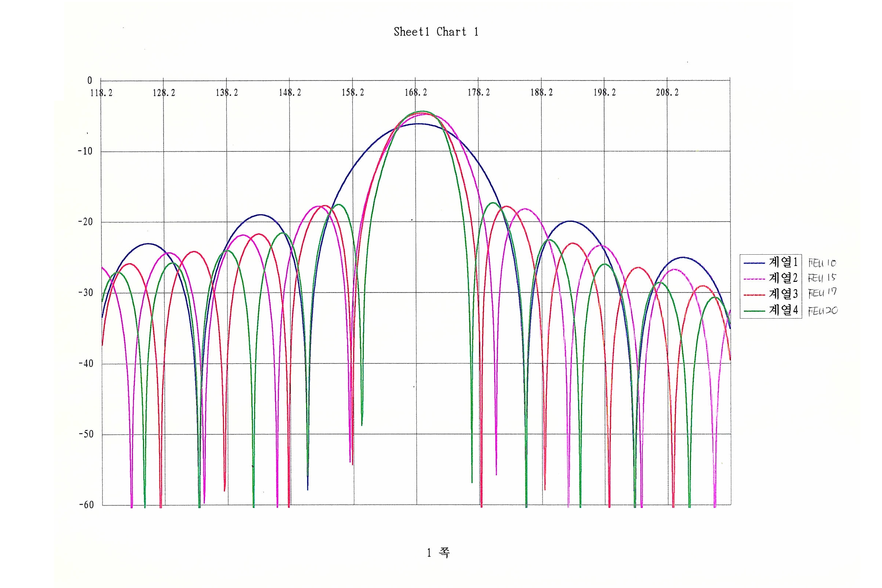This screenshot has width=882, height=588.
Task: Select the 계열4 legend entry
Action: [783, 310]
